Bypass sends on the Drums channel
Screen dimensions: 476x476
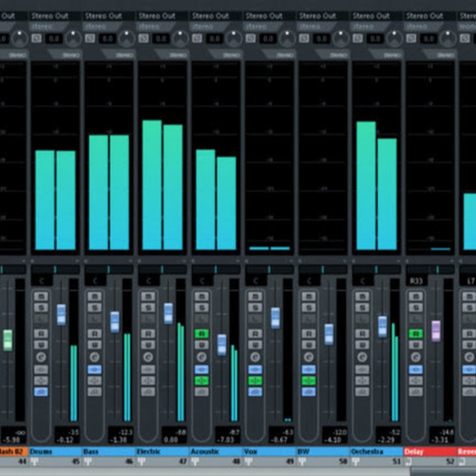(x=41, y=392)
